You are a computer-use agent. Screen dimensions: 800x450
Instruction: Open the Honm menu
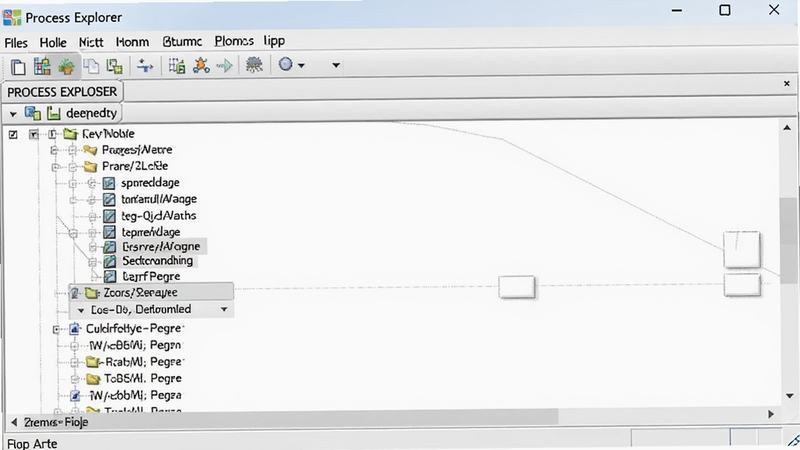pos(132,42)
